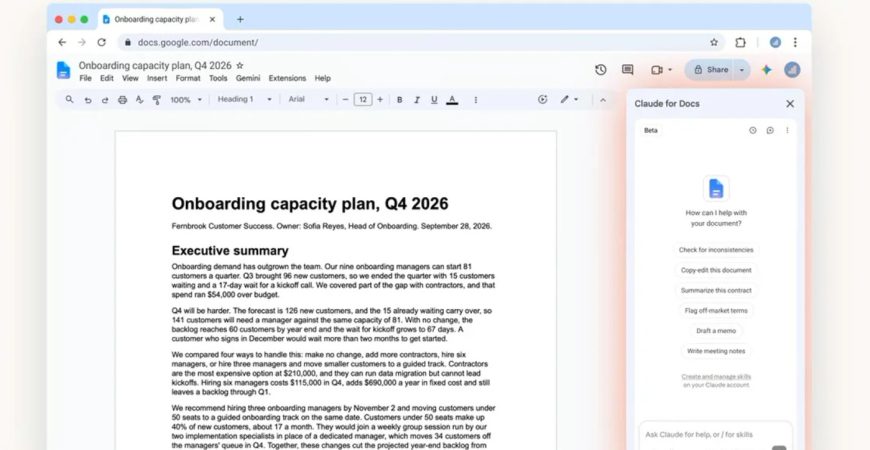Click the search menus magnifier icon
The height and width of the screenshot is (450, 870).
coord(69,99)
